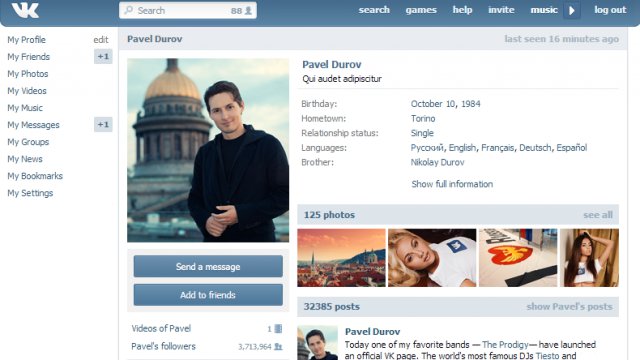Open brother Nikolay Durov's profile
Viewport: 640px width, 360px height.
coord(438,162)
